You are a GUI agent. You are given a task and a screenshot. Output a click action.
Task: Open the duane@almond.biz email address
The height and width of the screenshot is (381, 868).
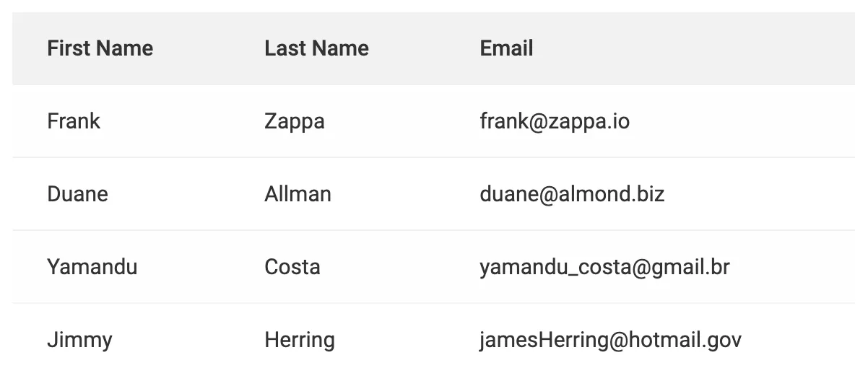point(572,194)
